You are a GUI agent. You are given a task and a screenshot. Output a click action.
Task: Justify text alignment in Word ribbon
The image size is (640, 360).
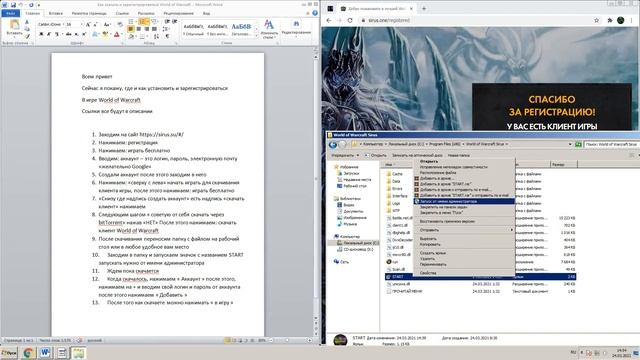pyautogui.click(x=154, y=29)
